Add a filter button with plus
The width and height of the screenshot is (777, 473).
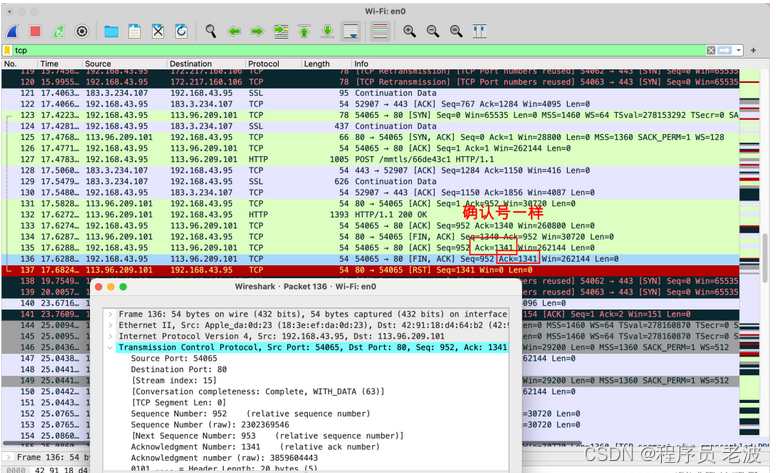754,50
